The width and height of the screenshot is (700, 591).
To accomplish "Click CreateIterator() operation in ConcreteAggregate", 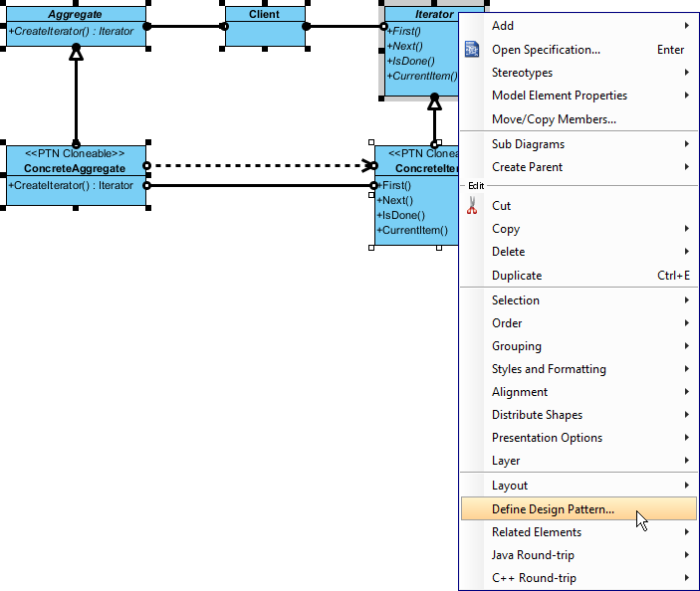I will (71, 185).
